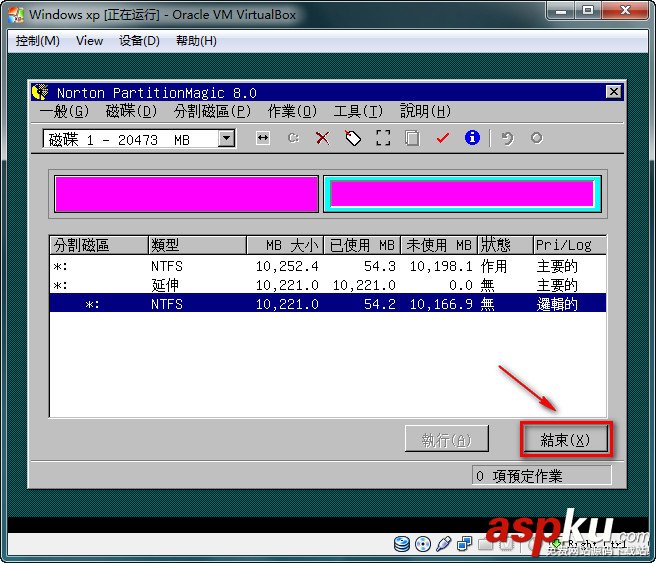Click the tag label partition icon

(x=353, y=138)
